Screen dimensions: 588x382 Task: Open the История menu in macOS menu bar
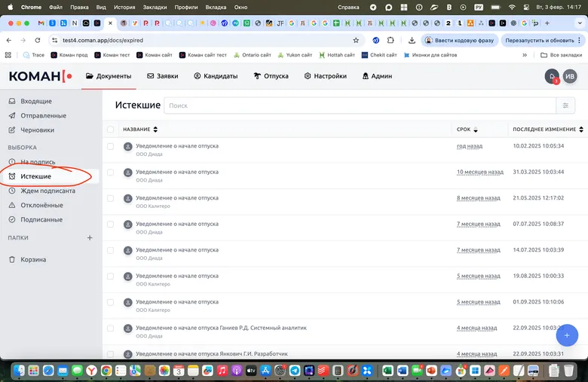click(x=124, y=7)
